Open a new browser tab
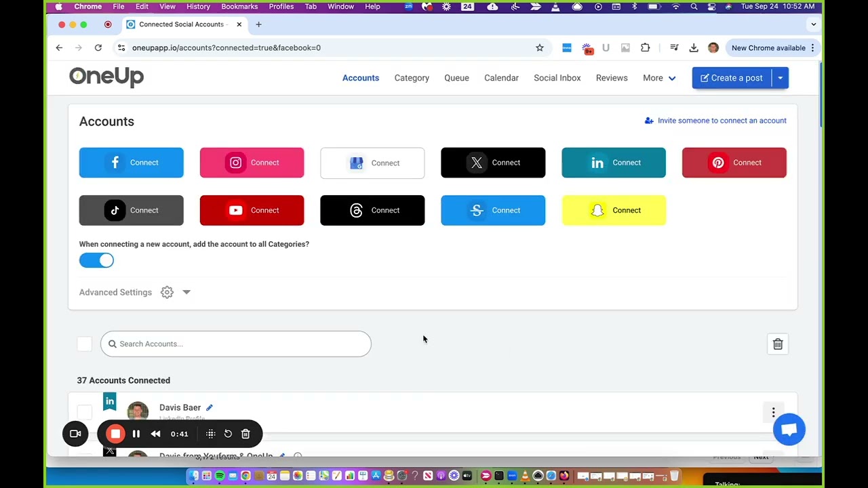This screenshot has width=868, height=488. coord(258,24)
